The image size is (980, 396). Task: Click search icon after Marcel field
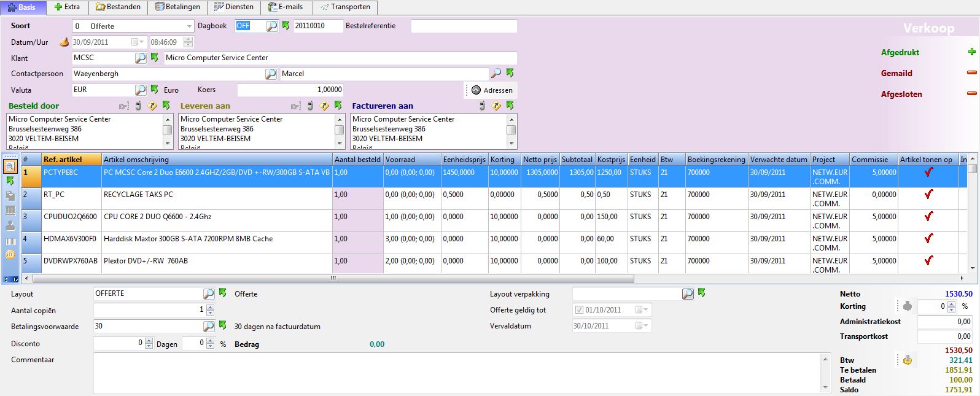pos(496,74)
